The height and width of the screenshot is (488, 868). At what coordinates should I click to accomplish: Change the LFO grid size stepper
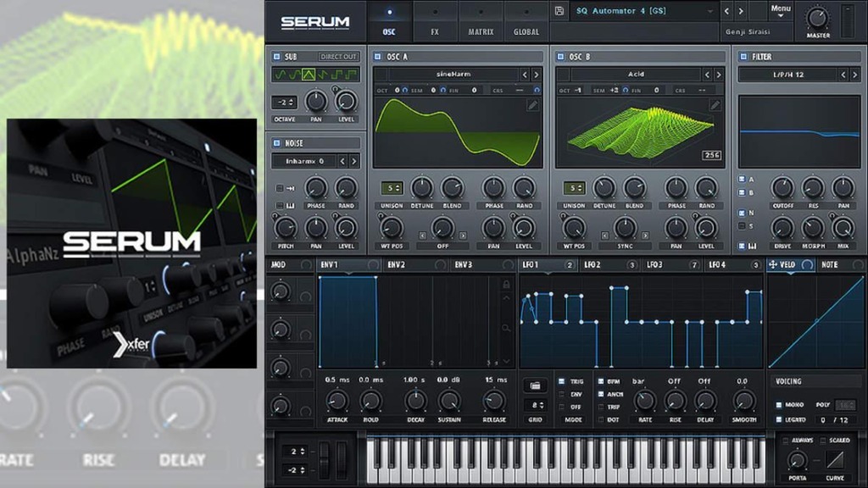(535, 405)
